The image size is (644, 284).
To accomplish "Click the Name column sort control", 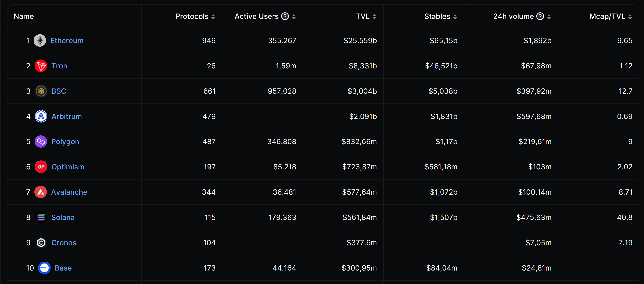I will pos(24,16).
